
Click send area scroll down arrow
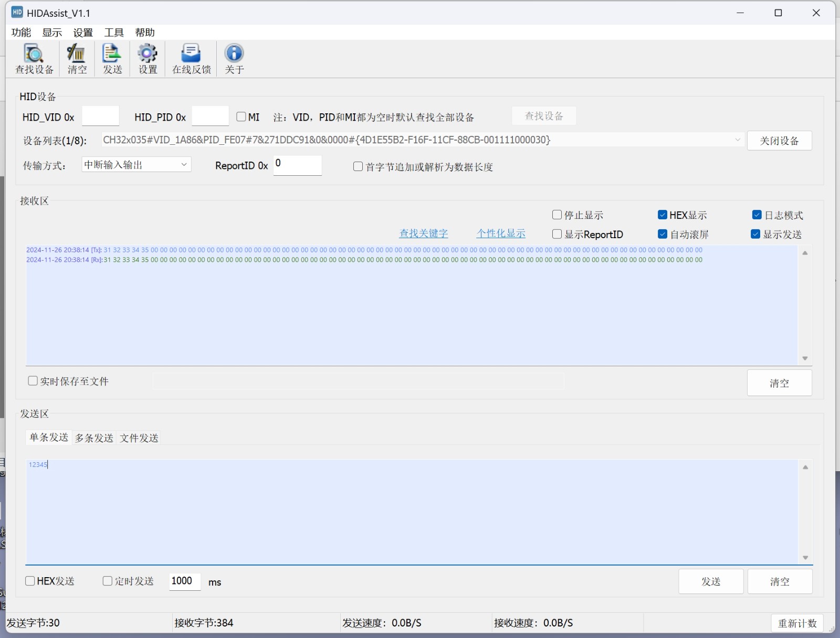(805, 558)
